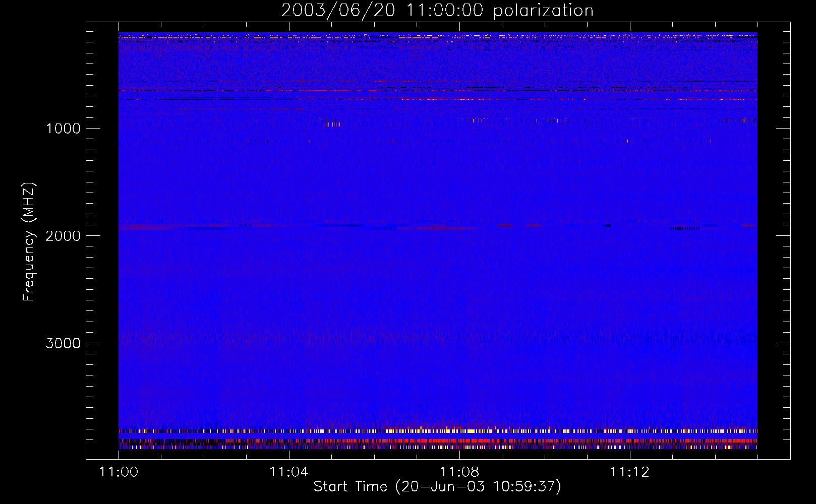The height and width of the screenshot is (504, 816).
Task: Click the 11:12 time tick label
Action: 630,472
